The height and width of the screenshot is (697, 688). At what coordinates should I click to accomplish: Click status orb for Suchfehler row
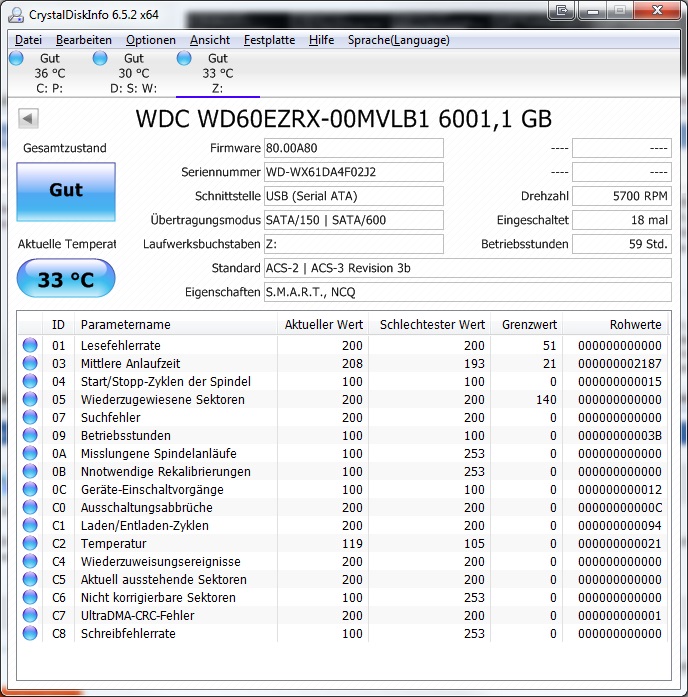[x=30, y=417]
